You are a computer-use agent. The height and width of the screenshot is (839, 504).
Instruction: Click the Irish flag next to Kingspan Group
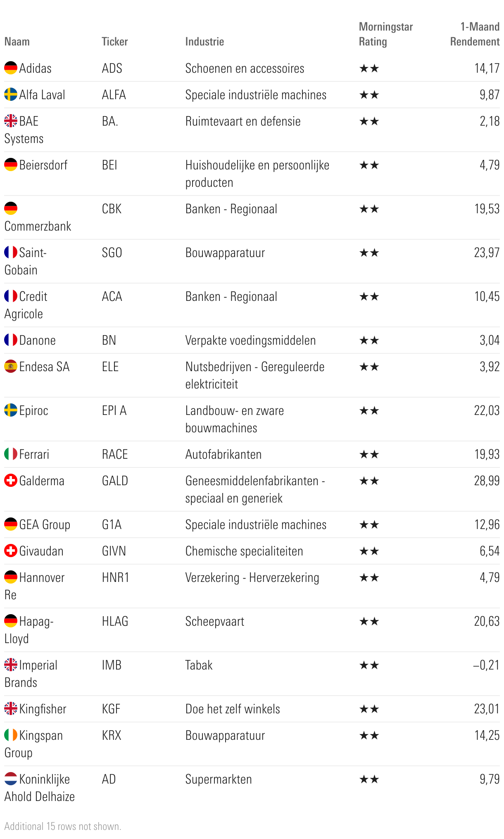pos(11,735)
